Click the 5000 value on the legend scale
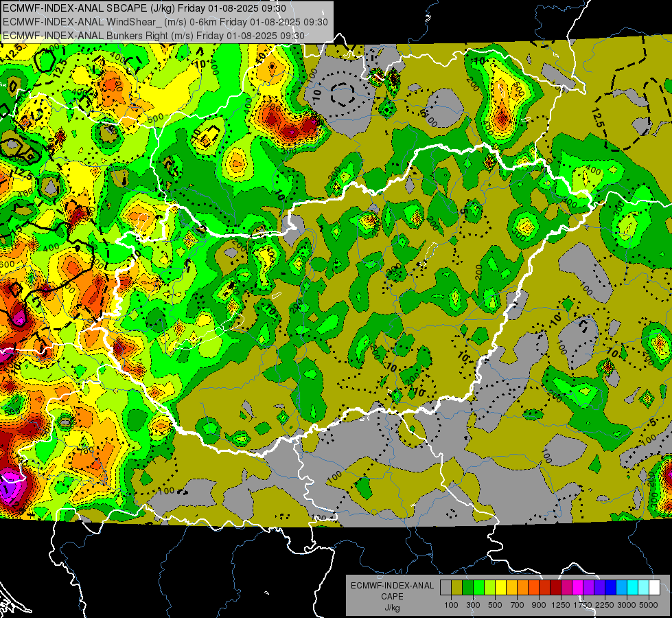Screen dimensions: 672x618 (x=649, y=605)
